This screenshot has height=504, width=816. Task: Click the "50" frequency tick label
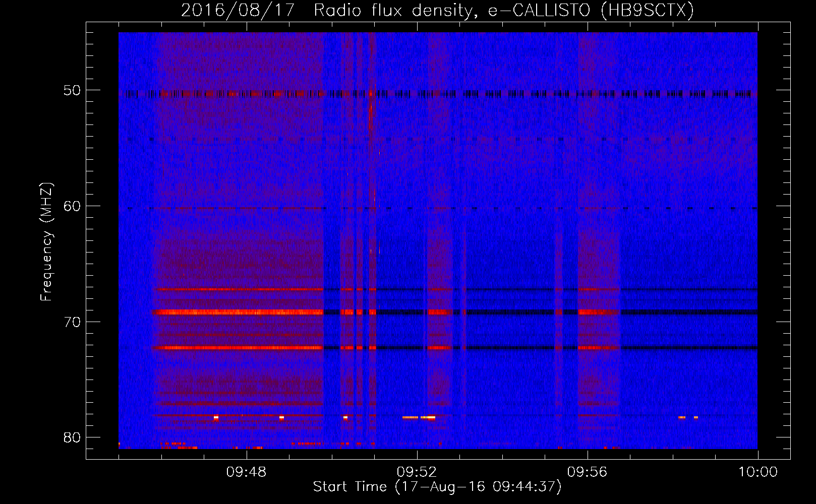click(72, 91)
